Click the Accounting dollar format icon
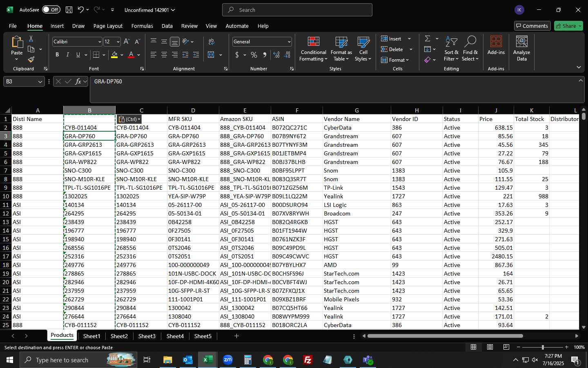Viewport: 588px width, 368px height. pyautogui.click(x=237, y=55)
